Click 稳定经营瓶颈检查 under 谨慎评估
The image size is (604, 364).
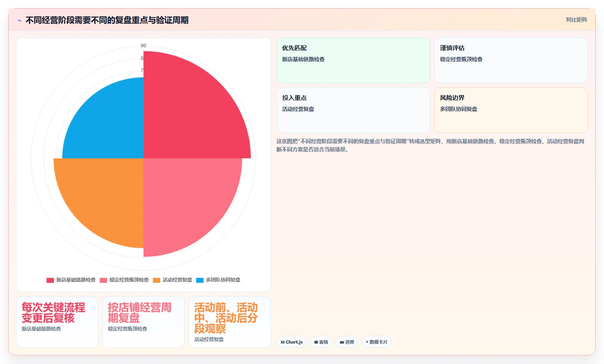coord(461,59)
